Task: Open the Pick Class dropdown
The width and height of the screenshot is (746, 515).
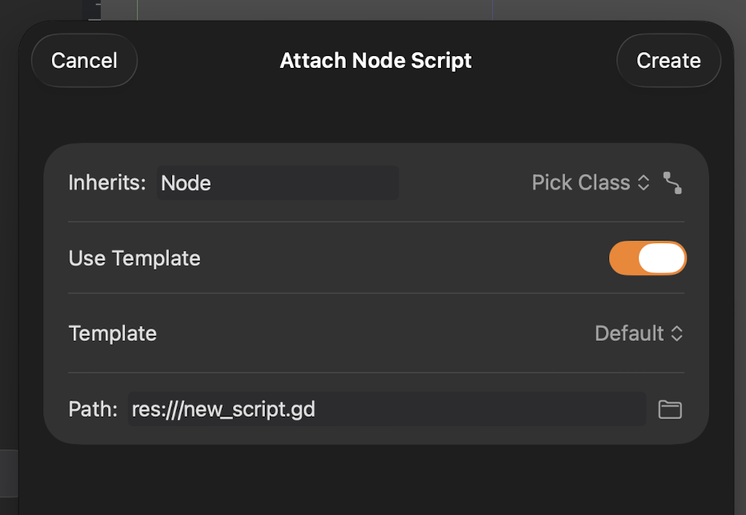Action: pyautogui.click(x=590, y=183)
